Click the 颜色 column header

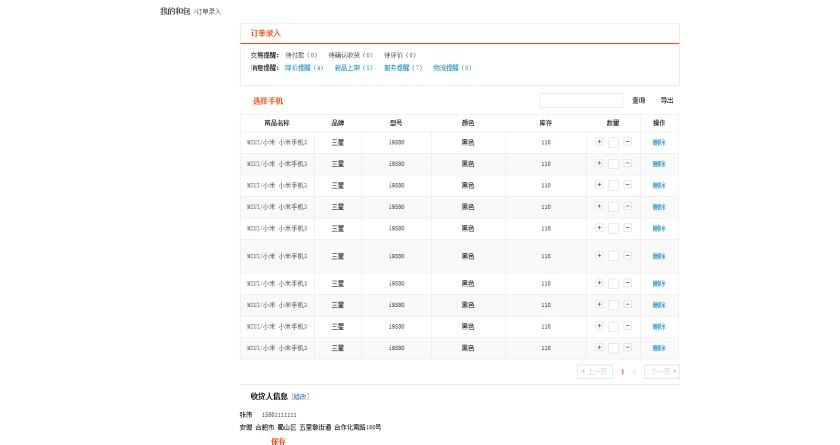click(x=468, y=123)
